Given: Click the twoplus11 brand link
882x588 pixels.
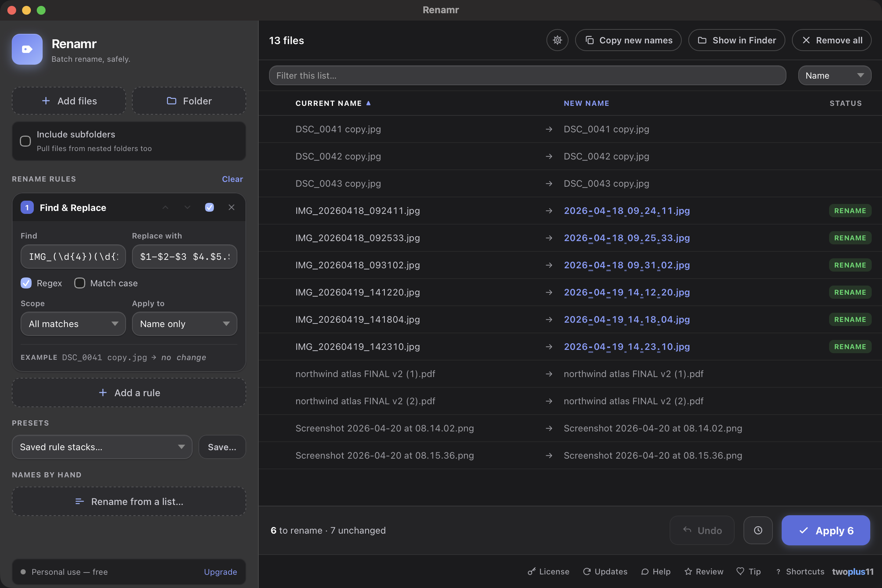Looking at the screenshot, I should [853, 571].
